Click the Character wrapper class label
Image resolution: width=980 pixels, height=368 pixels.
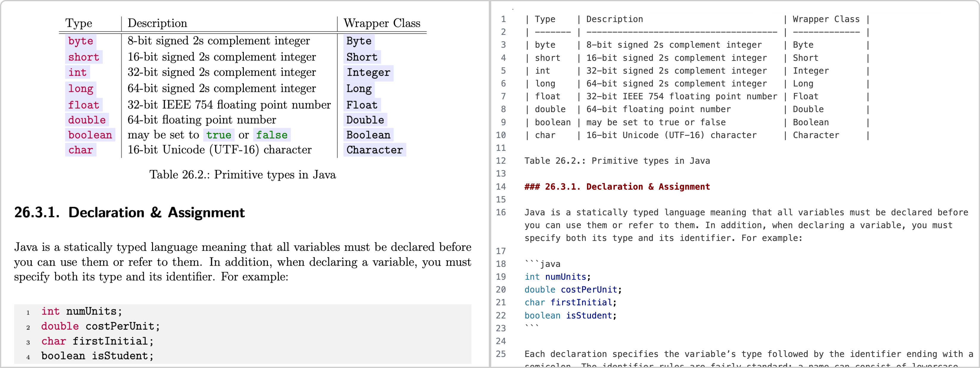[x=373, y=150]
